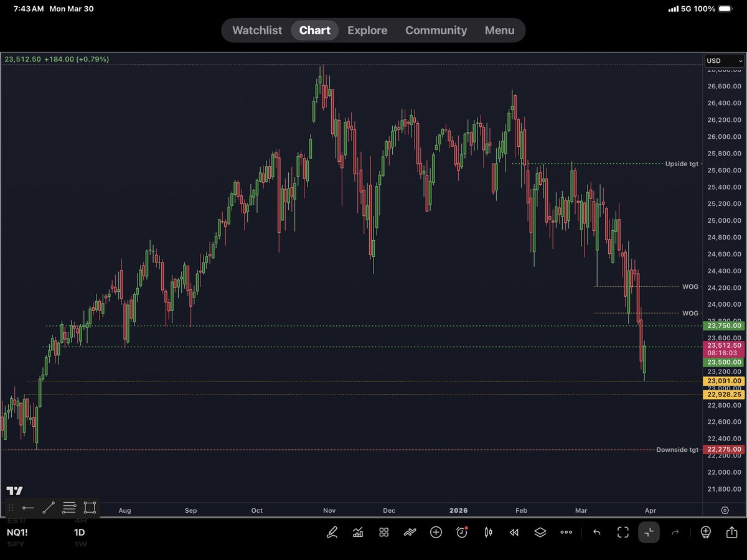Open the USD currency dropdown
The image size is (747, 560).
725,61
